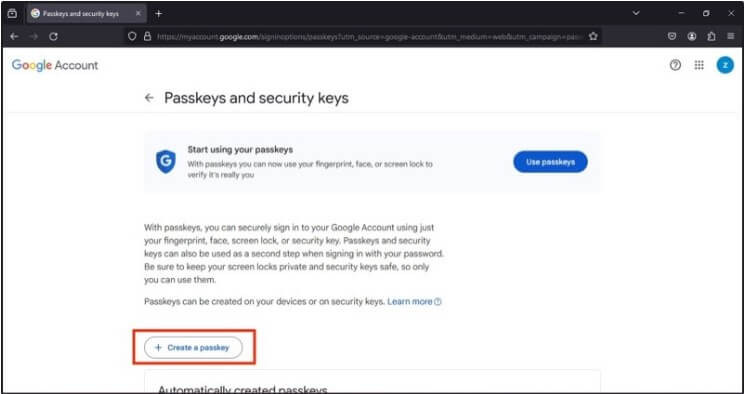Viewport: 745px width, 394px height.
Task: Open a new browser tab
Action: pyautogui.click(x=159, y=14)
